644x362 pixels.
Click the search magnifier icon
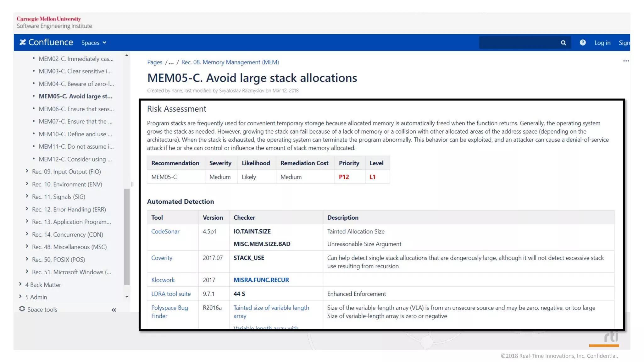click(563, 43)
